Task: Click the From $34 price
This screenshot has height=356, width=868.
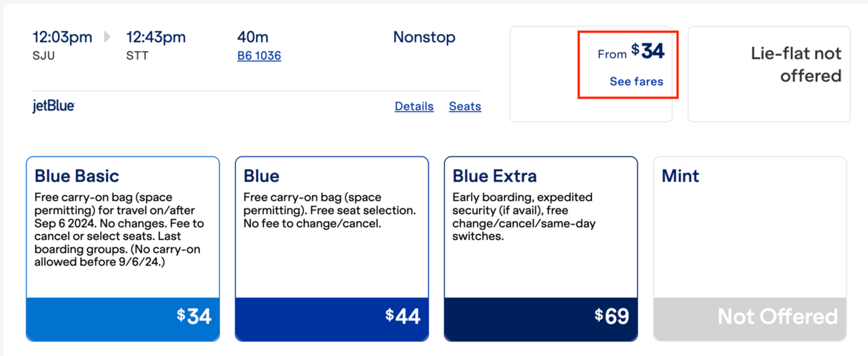Action: pos(631,52)
